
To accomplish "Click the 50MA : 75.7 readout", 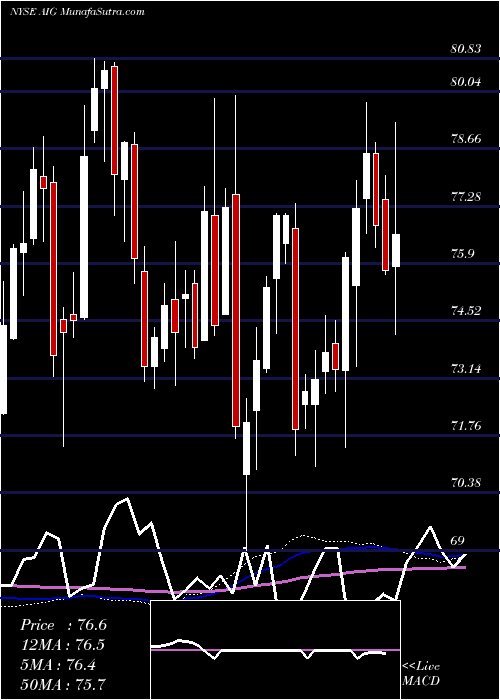I will (63, 684).
